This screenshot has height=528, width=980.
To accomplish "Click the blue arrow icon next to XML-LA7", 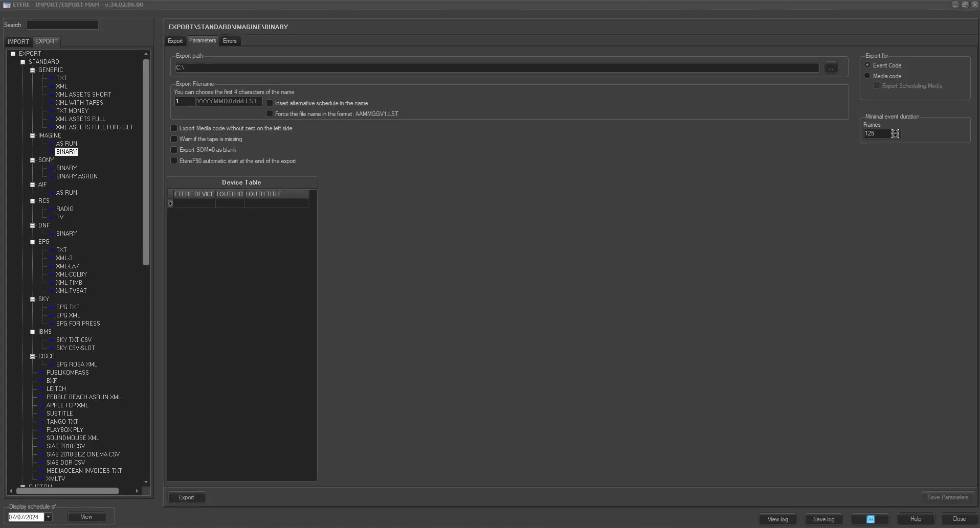I will click(52, 266).
